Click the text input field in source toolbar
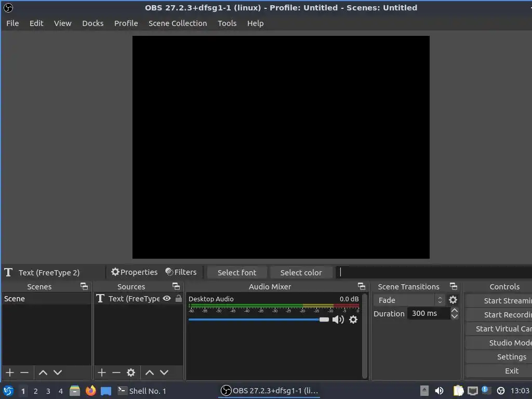The width and height of the screenshot is (532, 399). (434, 272)
